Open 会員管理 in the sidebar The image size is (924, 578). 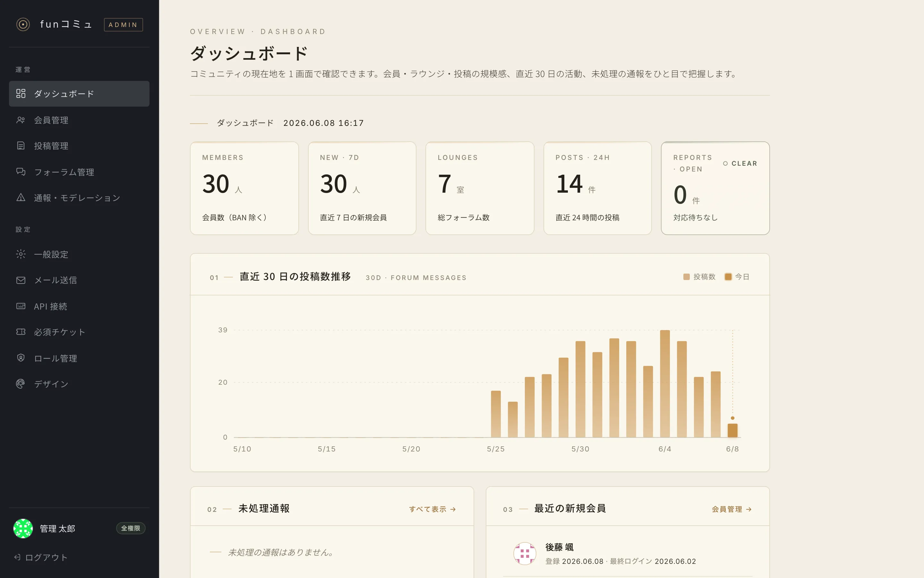(79, 120)
